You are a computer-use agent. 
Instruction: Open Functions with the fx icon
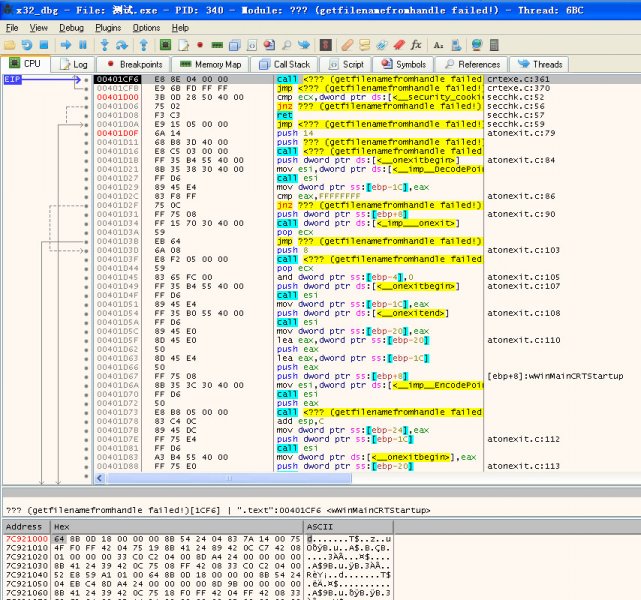tap(416, 45)
